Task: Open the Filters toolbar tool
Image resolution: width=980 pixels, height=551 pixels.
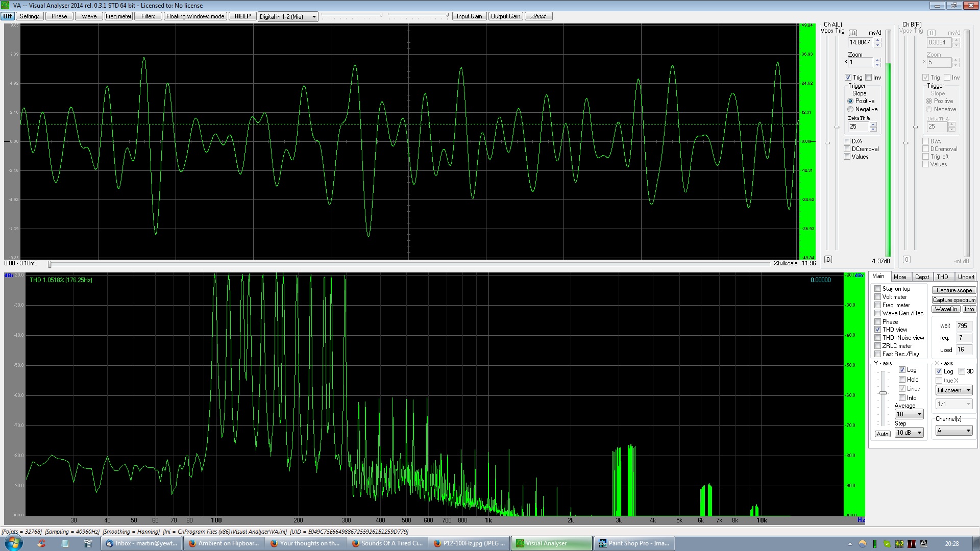Action: tap(148, 16)
